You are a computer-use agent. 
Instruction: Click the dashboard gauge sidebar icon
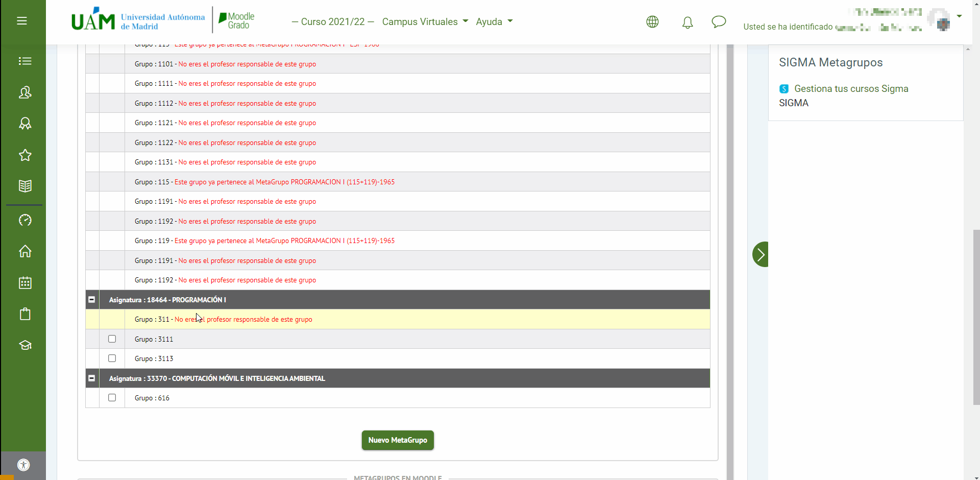point(25,220)
